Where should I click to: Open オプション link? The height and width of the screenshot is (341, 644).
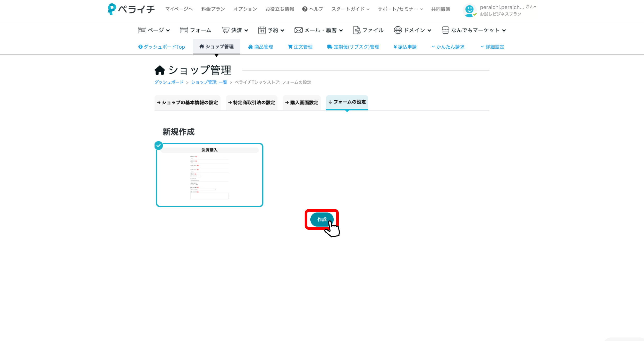245,9
